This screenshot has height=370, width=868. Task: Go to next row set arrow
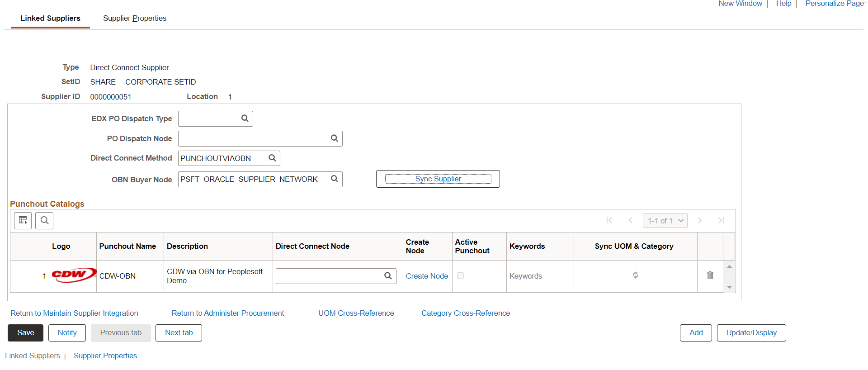700,221
